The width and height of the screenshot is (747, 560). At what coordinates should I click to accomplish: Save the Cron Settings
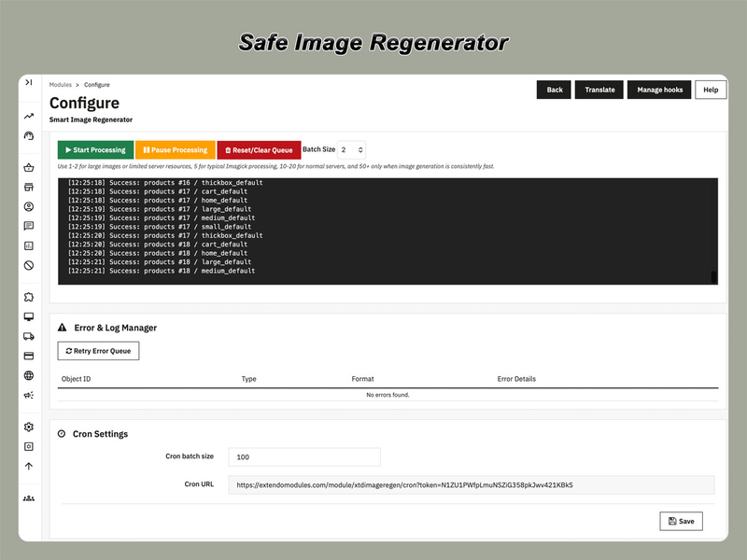tap(681, 521)
